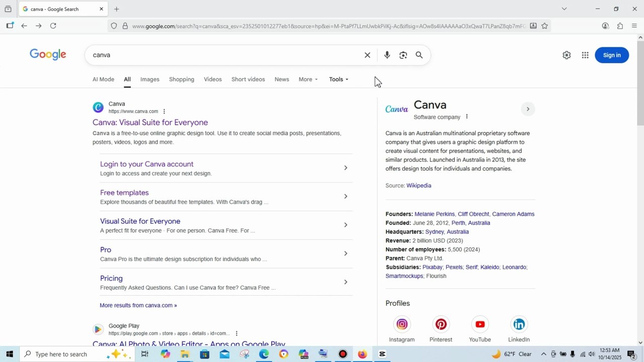
Task: Expand the More search filters dropdown
Action: tap(308, 79)
